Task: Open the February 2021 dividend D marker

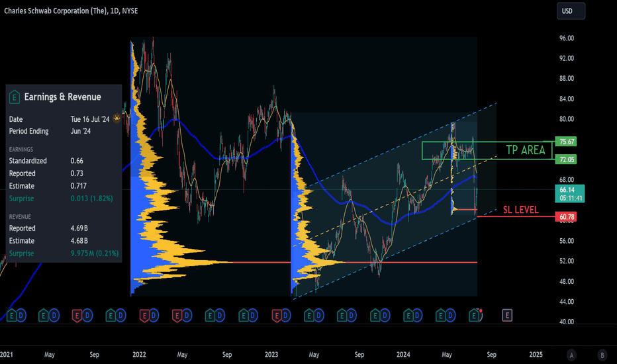Action: [x=21, y=316]
